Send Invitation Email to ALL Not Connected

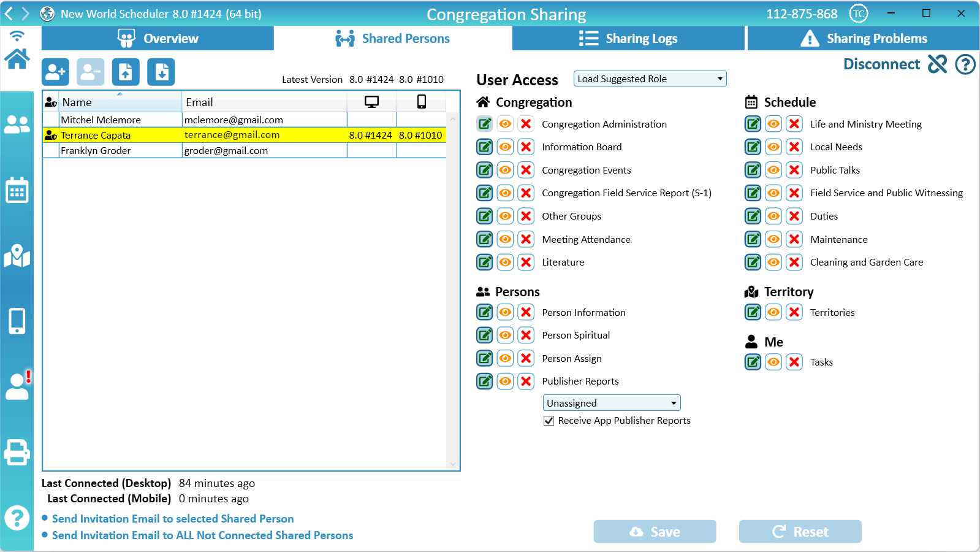point(202,535)
